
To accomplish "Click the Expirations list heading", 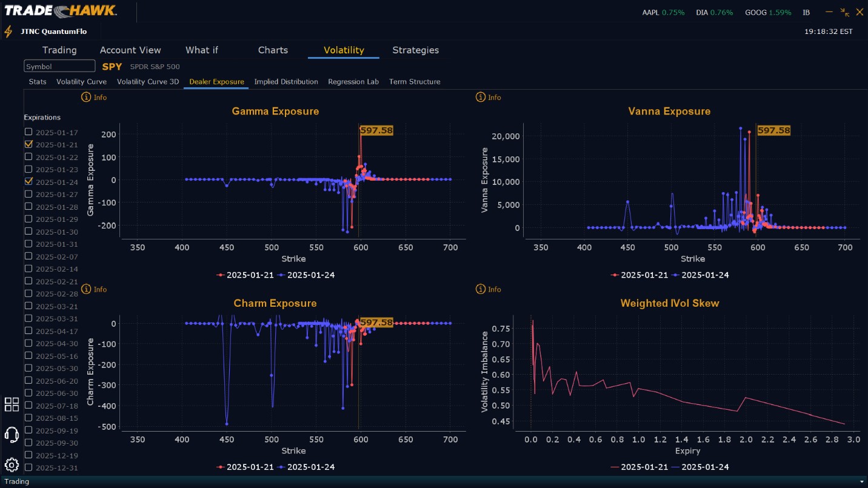I will click(x=42, y=118).
